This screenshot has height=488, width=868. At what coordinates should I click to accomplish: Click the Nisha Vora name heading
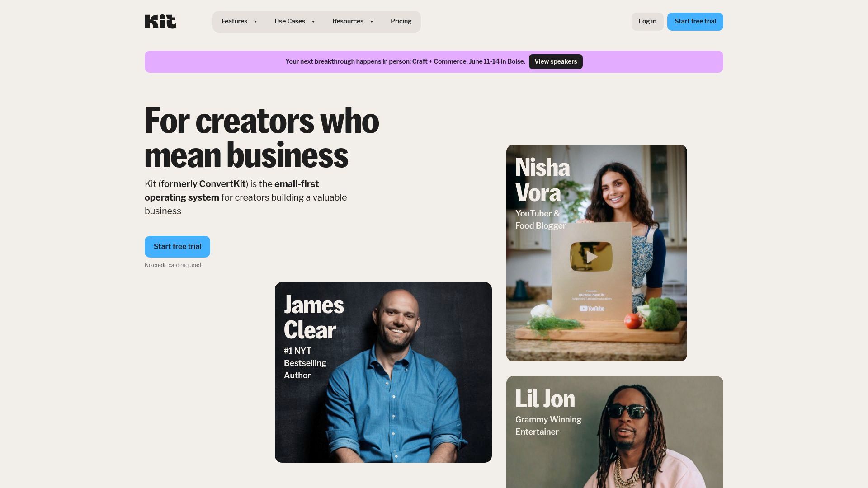click(x=542, y=180)
